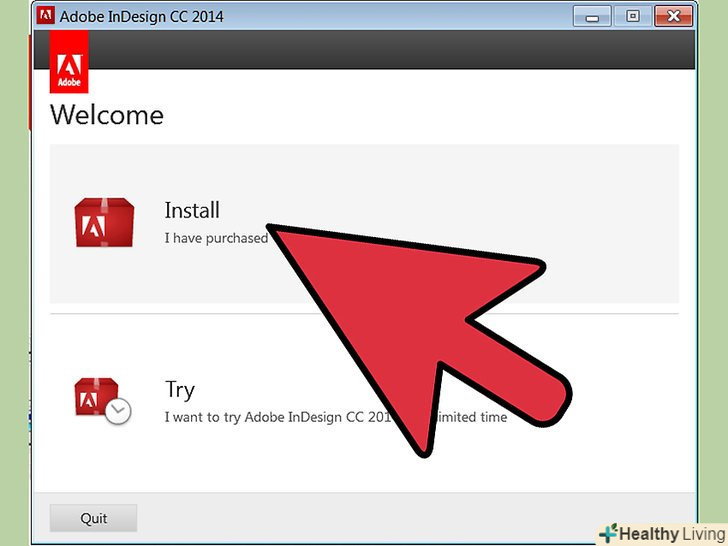Select the Try heading
Viewport: 728px width, 546px height.
(180, 390)
